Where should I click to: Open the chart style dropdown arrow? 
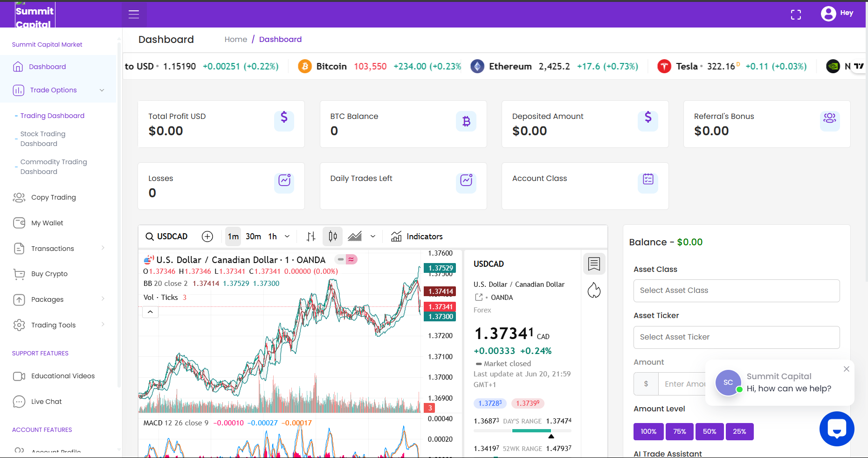(x=373, y=236)
